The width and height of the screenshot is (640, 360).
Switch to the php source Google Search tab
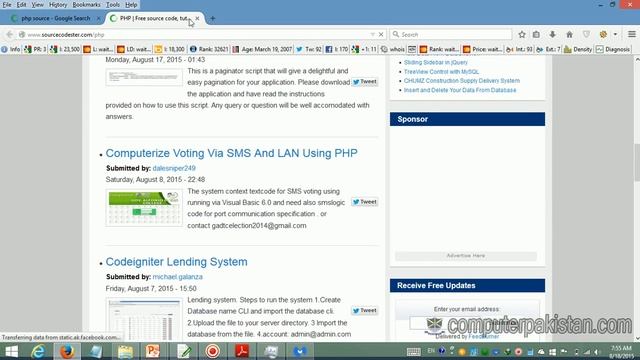pos(56,18)
